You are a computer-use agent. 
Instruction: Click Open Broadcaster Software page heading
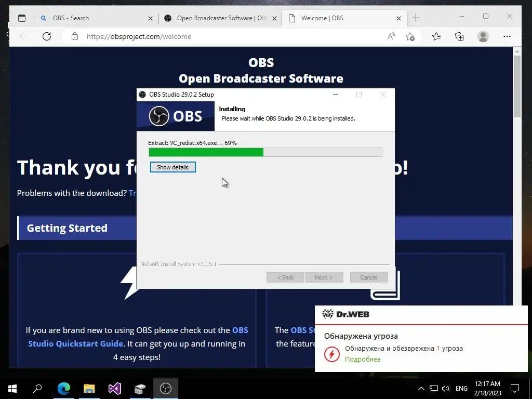pos(261,78)
